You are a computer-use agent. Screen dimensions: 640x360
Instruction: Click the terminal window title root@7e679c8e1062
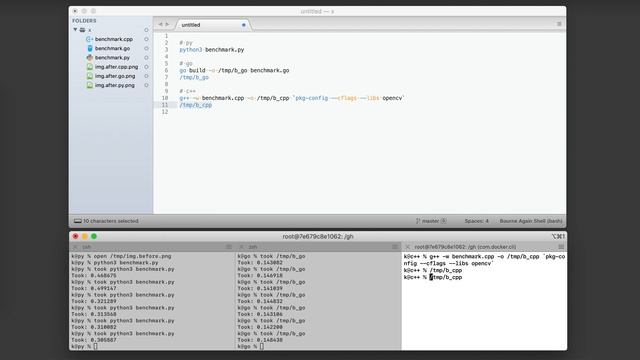(x=318, y=236)
